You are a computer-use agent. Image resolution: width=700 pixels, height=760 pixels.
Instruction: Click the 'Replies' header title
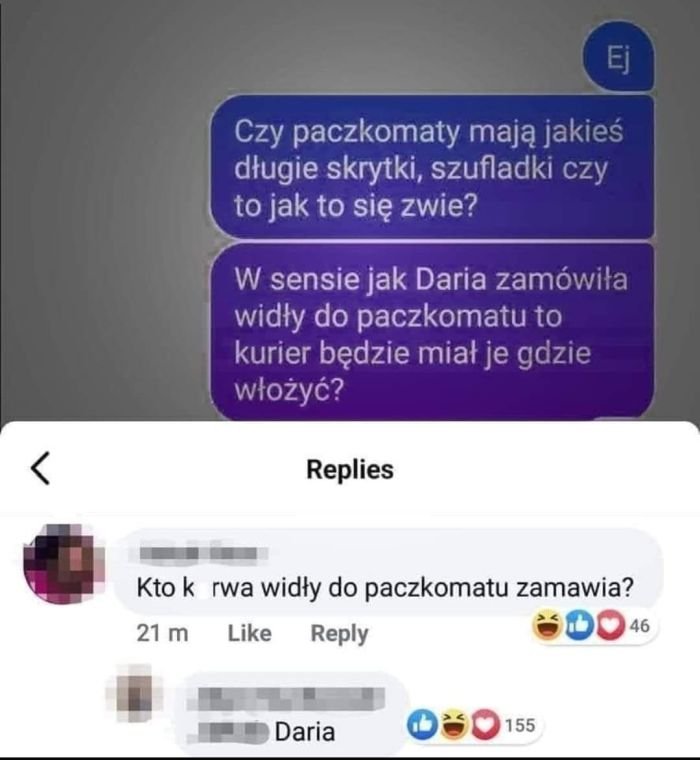click(350, 469)
